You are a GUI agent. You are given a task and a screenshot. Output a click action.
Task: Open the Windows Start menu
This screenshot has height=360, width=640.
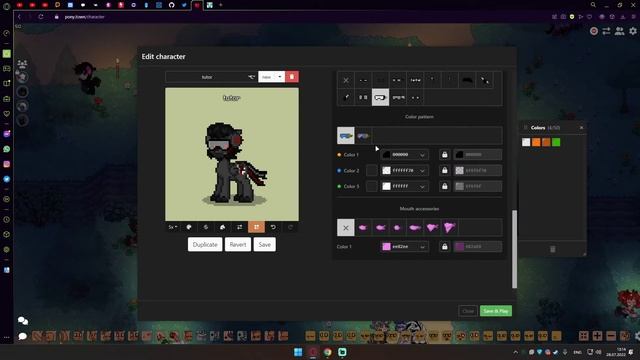(298, 352)
